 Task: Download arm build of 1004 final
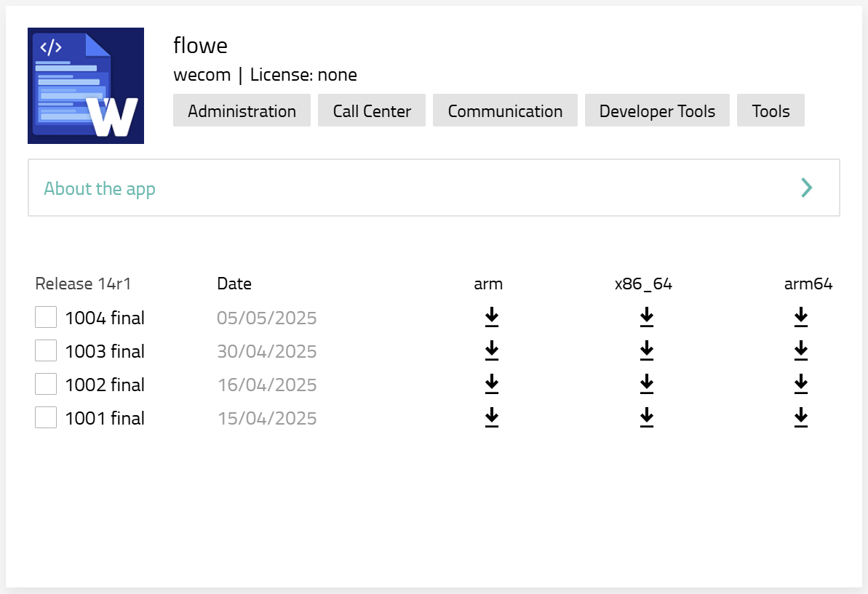click(x=492, y=317)
